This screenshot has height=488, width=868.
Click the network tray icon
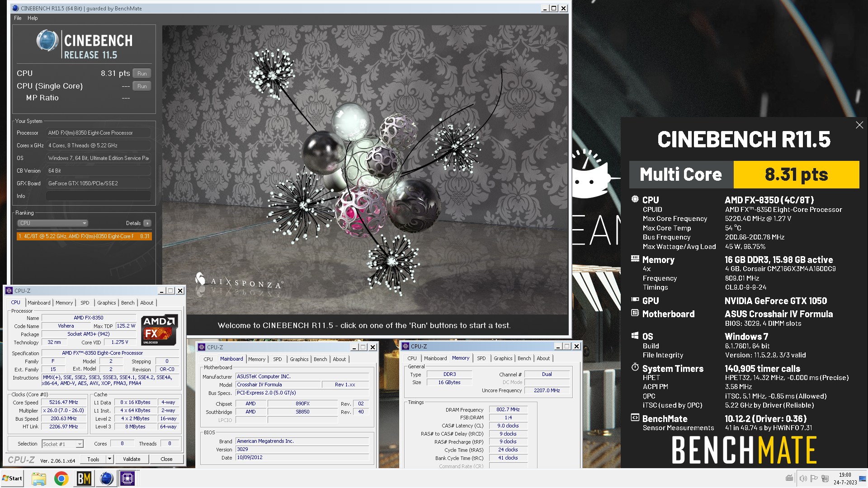pyautogui.click(x=825, y=478)
